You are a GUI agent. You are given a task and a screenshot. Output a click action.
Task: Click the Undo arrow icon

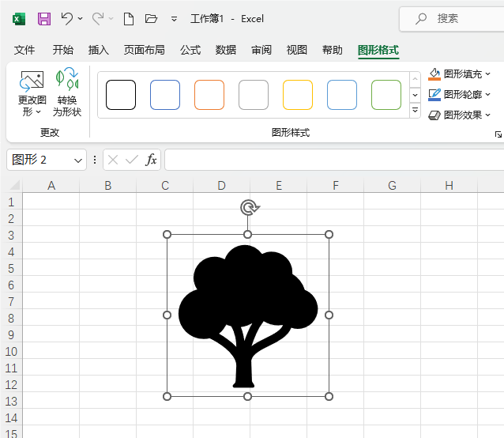pyautogui.click(x=67, y=18)
